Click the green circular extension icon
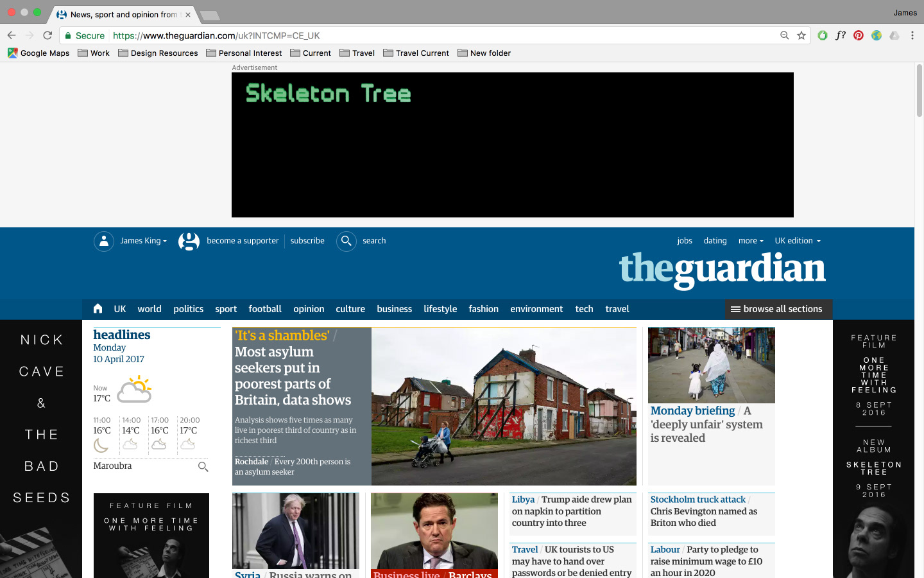 pos(823,35)
